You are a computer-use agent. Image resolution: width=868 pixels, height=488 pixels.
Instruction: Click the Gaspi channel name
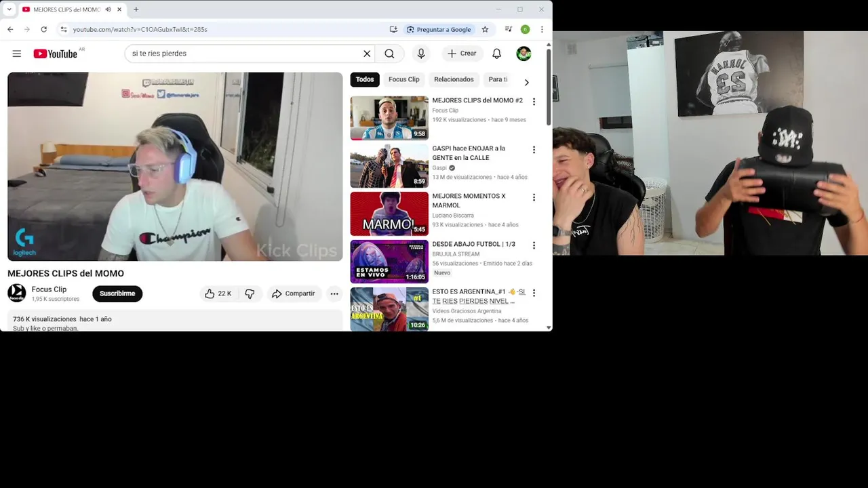click(x=439, y=168)
